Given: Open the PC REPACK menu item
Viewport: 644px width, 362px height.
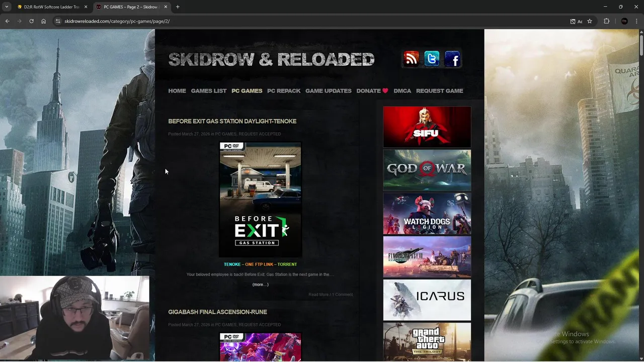Looking at the screenshot, I should tap(284, 91).
